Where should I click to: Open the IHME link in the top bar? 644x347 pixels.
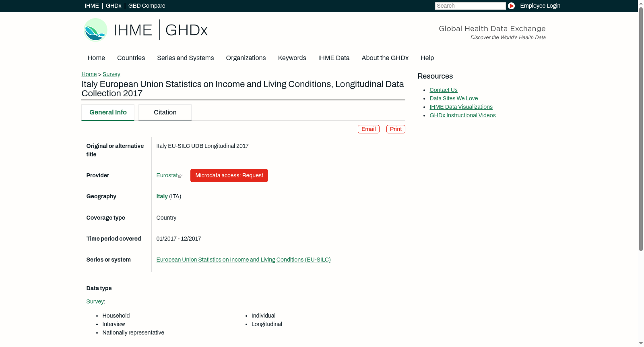(92, 6)
